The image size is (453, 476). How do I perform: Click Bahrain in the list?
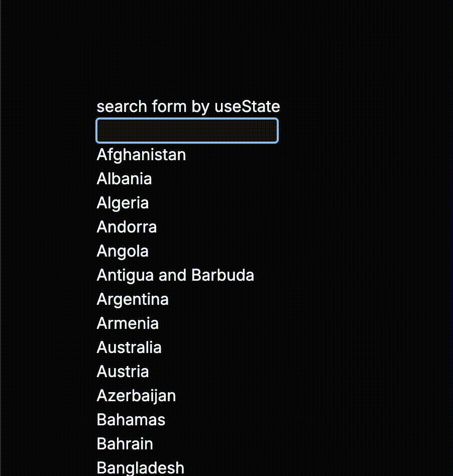(125, 444)
